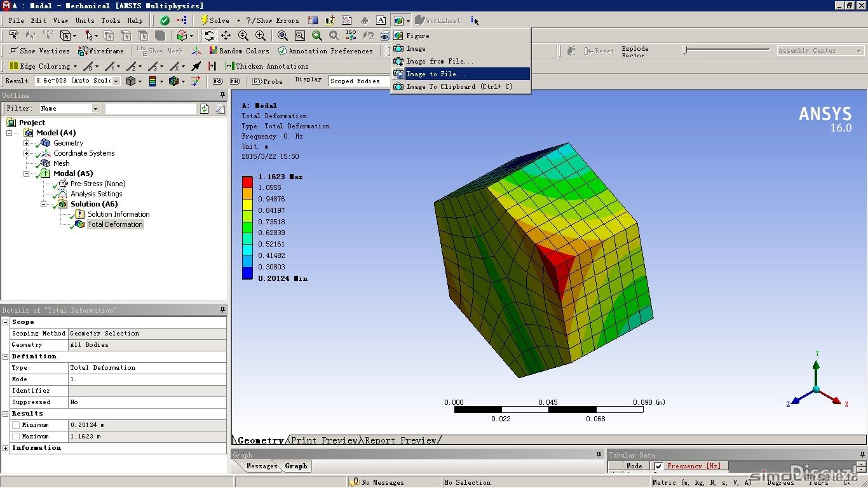868x488 pixels.
Task: Click the Solve button
Action: (215, 20)
